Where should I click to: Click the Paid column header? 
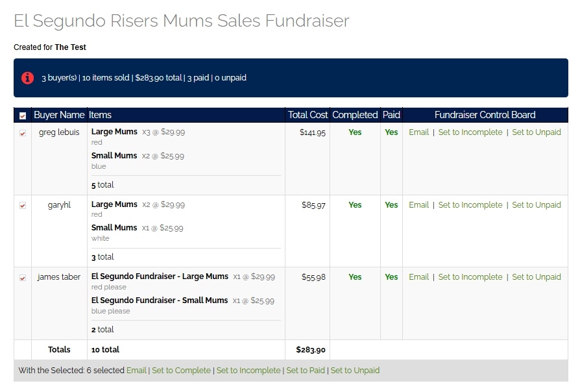pyautogui.click(x=391, y=115)
